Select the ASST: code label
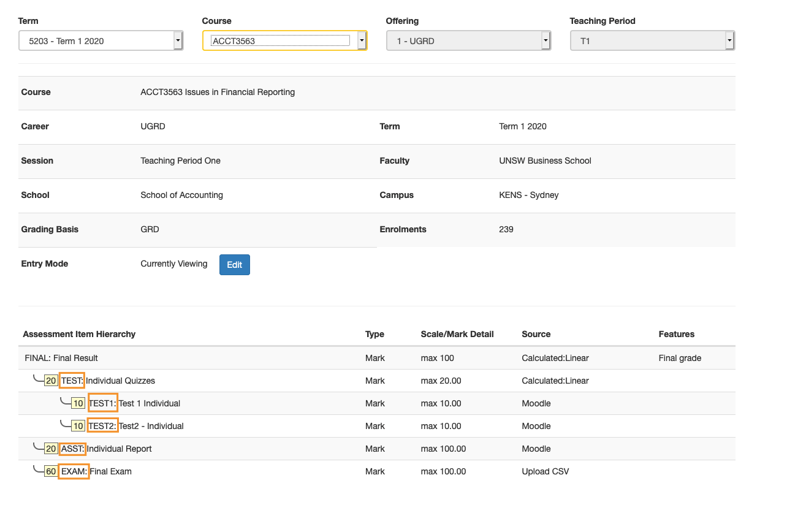 click(72, 449)
